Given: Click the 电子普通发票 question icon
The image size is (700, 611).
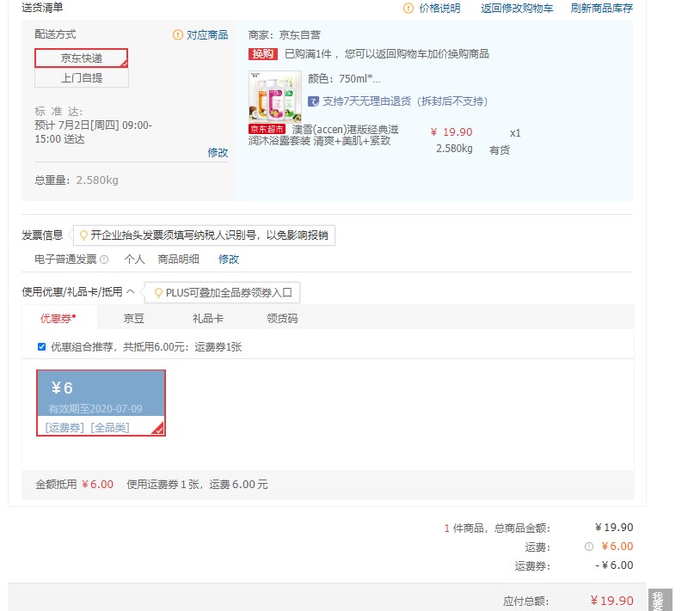Looking at the screenshot, I should tap(104, 260).
